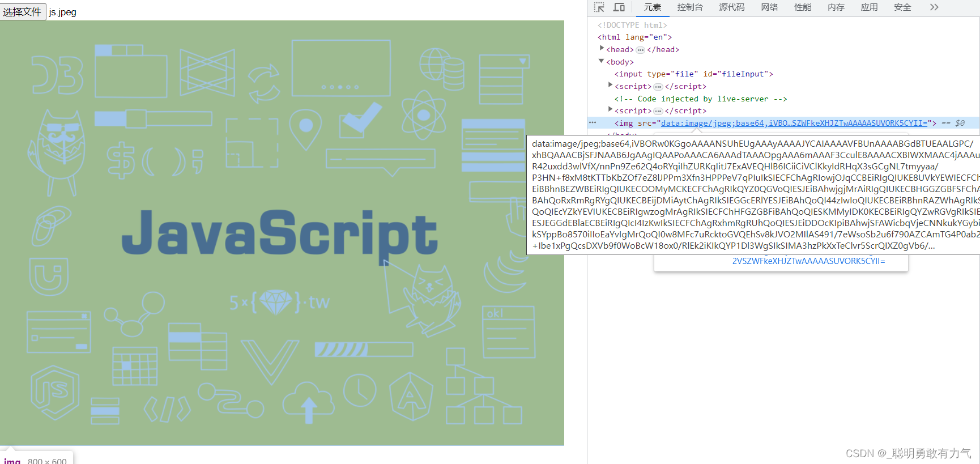Viewport: 980px width, 464px height.
Task: Click ellipsis badge in second script tag
Action: click(x=658, y=111)
